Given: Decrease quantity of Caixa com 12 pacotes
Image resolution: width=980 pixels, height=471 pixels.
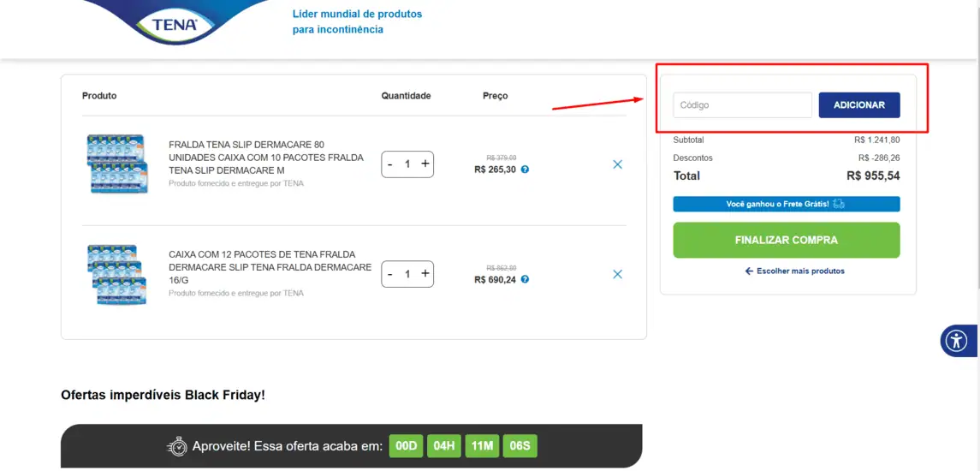Looking at the screenshot, I should point(390,274).
